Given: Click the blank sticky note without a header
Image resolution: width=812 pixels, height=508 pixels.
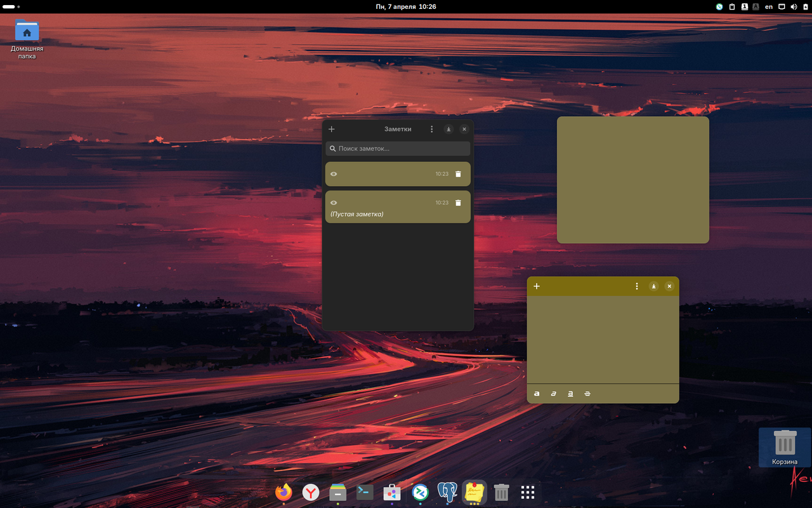Looking at the screenshot, I should (632, 180).
